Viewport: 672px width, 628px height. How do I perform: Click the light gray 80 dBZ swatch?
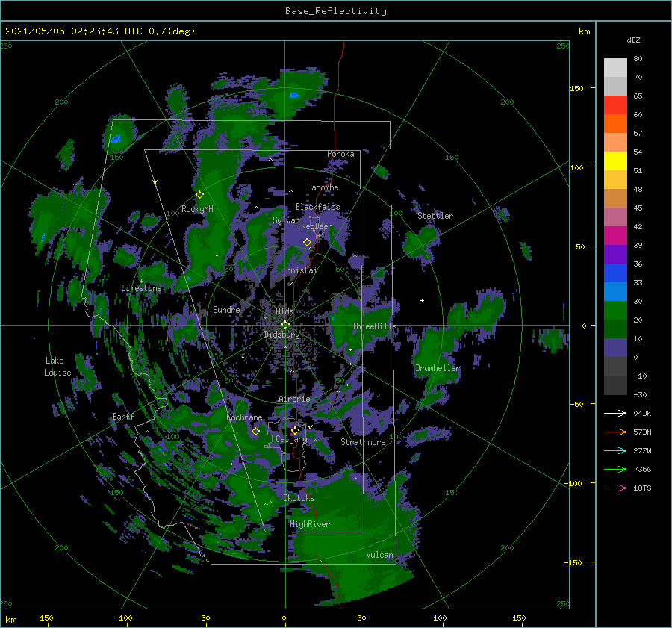615,68
